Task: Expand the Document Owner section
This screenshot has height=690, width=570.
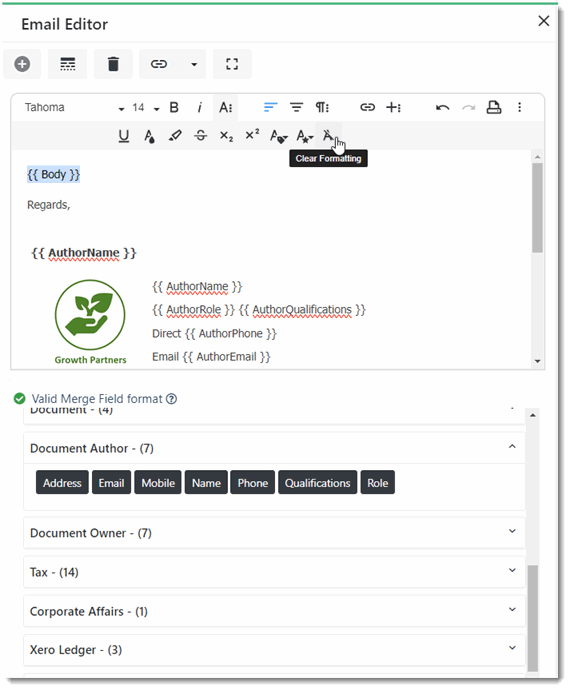Action: pyautogui.click(x=274, y=533)
